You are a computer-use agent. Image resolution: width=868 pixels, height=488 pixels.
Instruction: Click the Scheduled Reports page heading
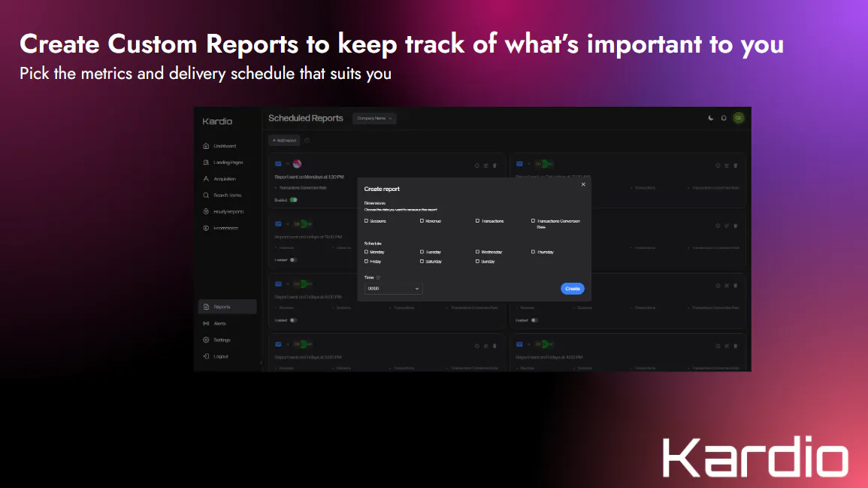tap(306, 118)
